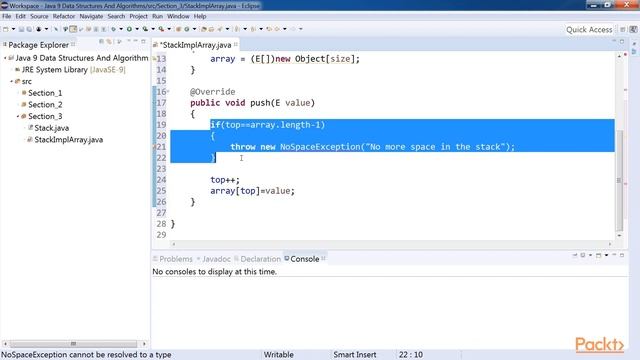
Task: Click the Save toolbar icon
Action: pos(21,29)
